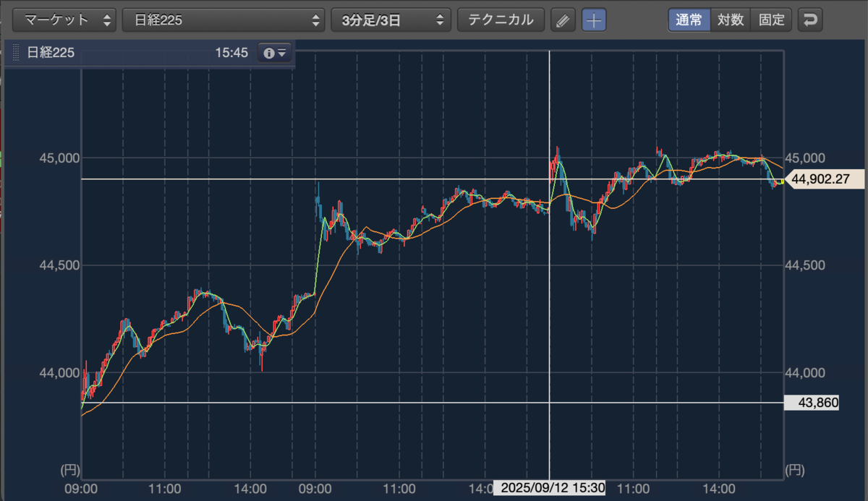Open the マーケット dropdown
The height and width of the screenshot is (501, 868).
[64, 20]
